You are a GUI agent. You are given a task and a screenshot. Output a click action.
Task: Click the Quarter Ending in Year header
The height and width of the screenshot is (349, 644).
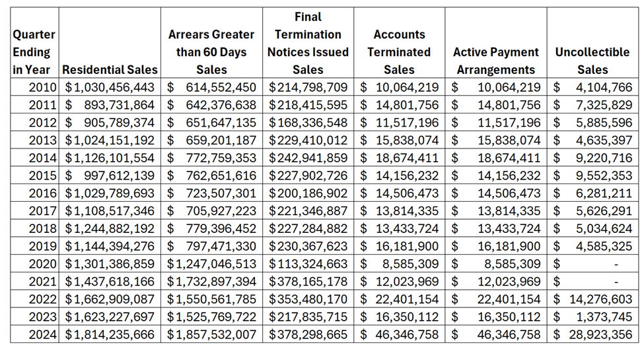[x=34, y=51]
